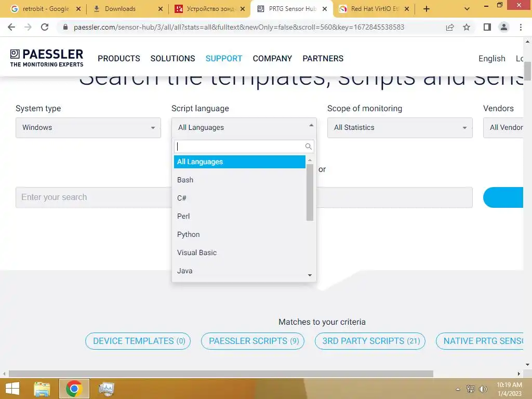This screenshot has width=532, height=399.
Task: Select C# from the language list
Action: 240,198
